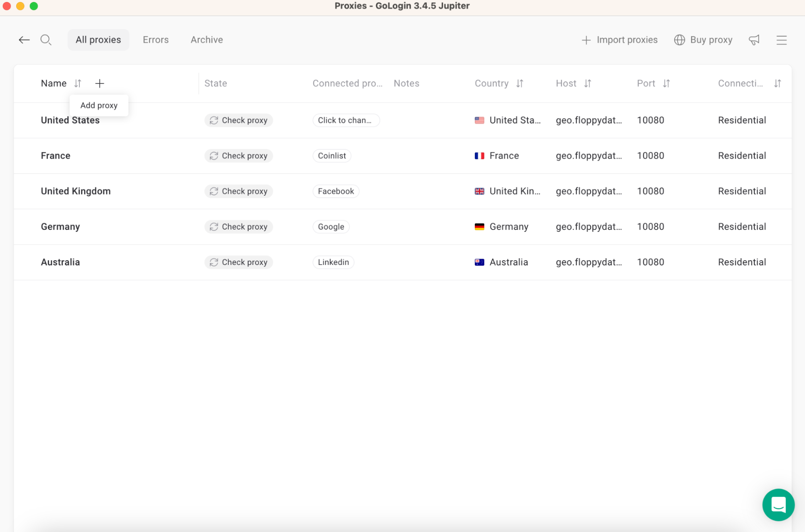The image size is (805, 532).
Task: Check proxy for United Kingdom
Action: (x=238, y=191)
